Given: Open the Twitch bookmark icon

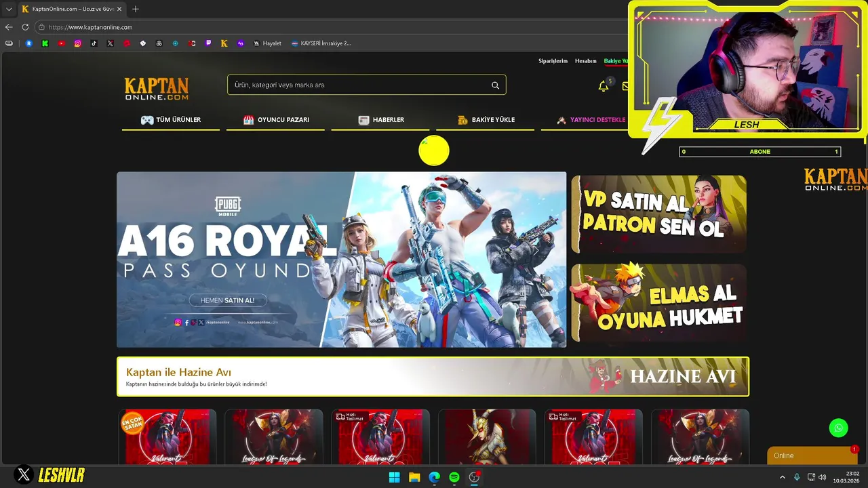Looking at the screenshot, I should [208, 43].
